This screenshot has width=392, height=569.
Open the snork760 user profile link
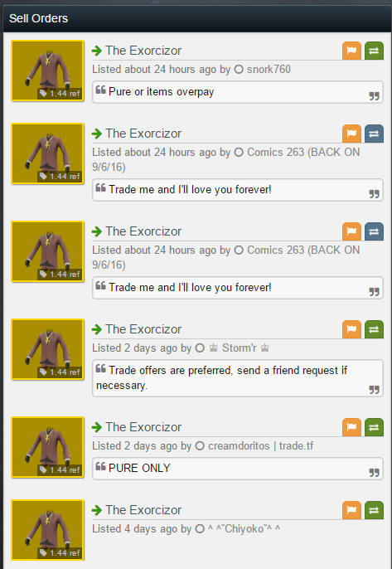point(269,70)
